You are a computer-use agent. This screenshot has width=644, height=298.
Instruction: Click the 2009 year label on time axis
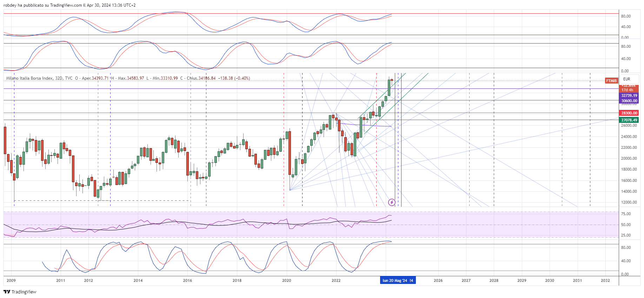click(x=11, y=280)
